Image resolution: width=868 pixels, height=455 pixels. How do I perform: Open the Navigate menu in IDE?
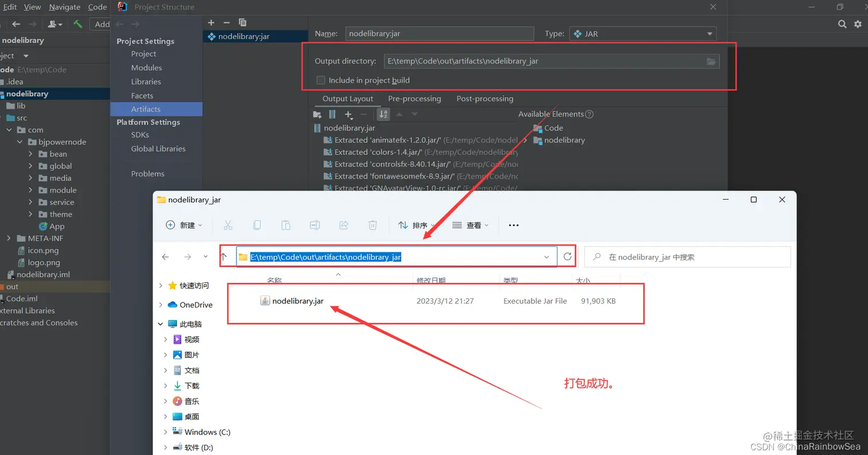click(65, 7)
